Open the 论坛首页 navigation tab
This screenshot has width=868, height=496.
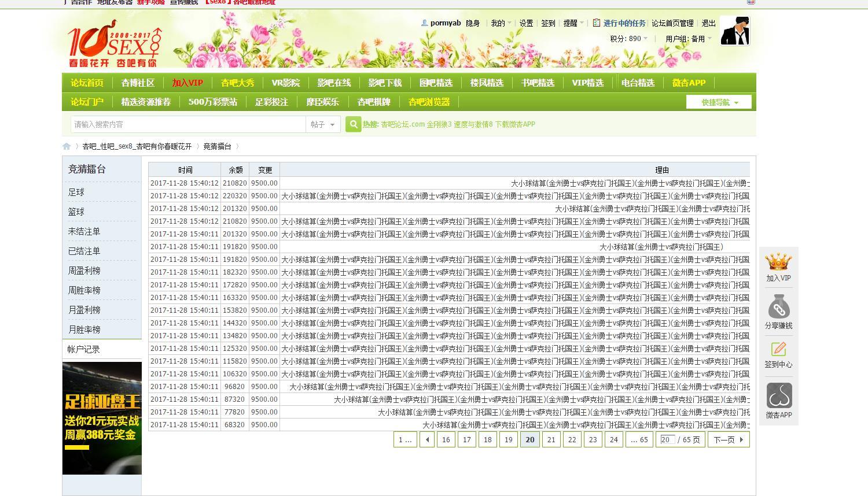(x=87, y=83)
